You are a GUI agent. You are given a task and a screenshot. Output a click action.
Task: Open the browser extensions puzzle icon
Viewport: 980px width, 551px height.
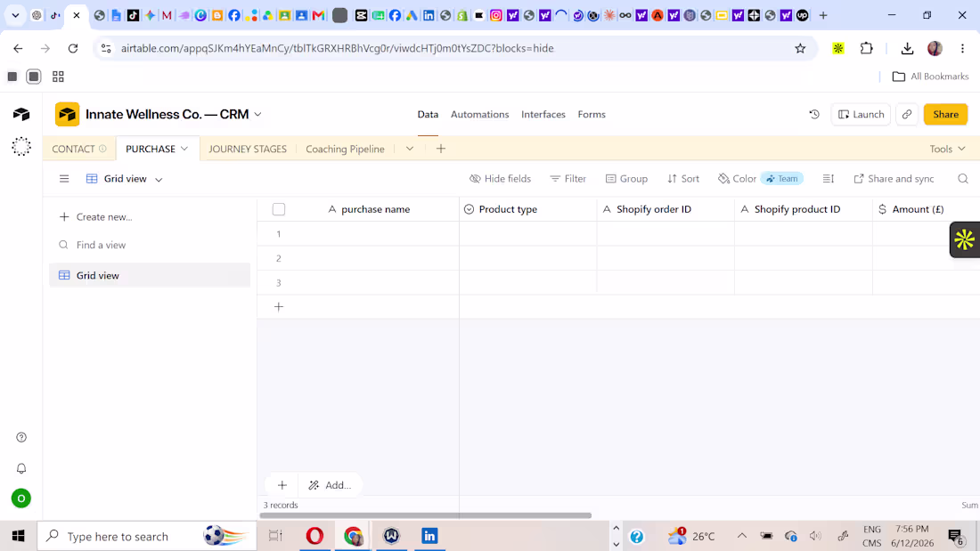pos(866,48)
